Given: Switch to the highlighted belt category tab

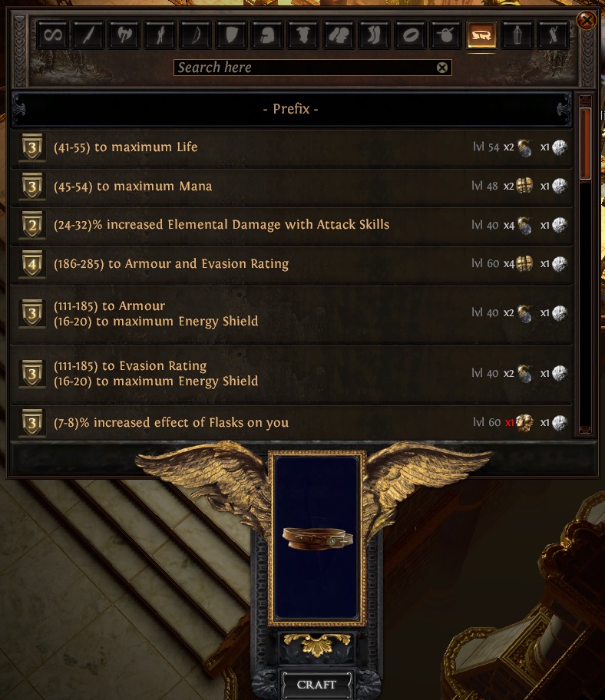Looking at the screenshot, I should (481, 35).
